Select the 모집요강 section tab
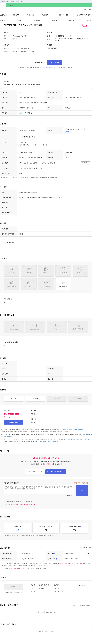92x644 pixels. pyautogui.click(x=3, y=21)
